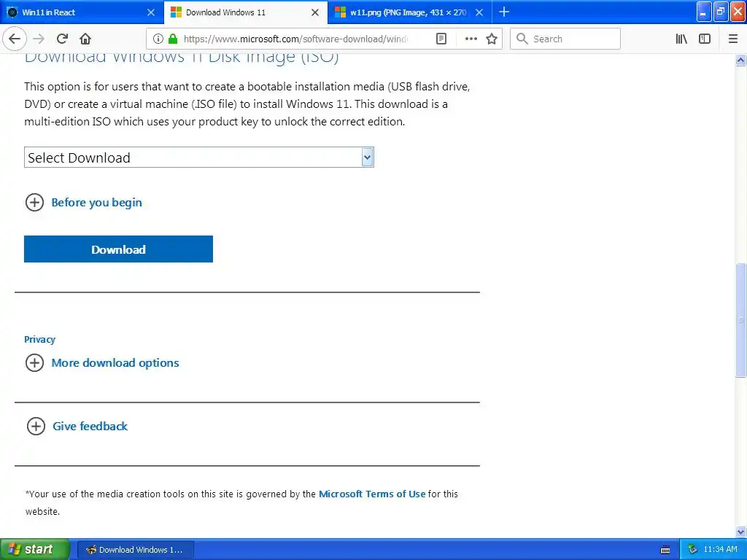
Task: Open the Windows XP start menu
Action: click(x=35, y=550)
